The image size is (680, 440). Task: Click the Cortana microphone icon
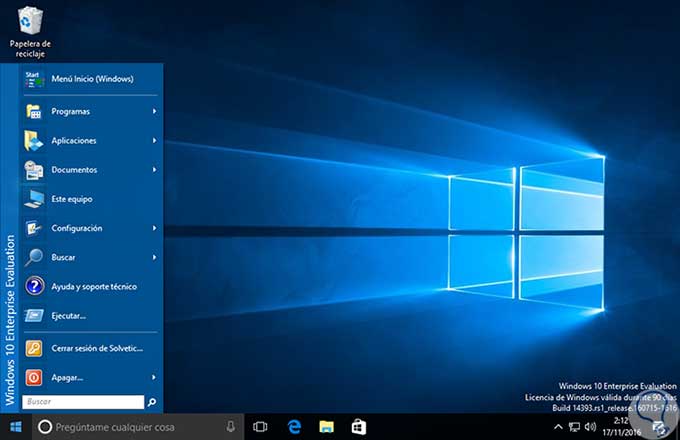point(231,427)
